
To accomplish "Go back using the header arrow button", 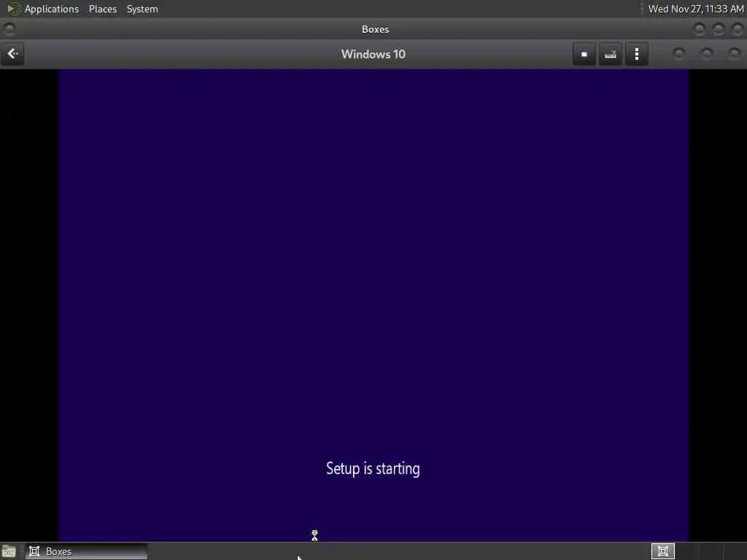I will tap(13, 54).
